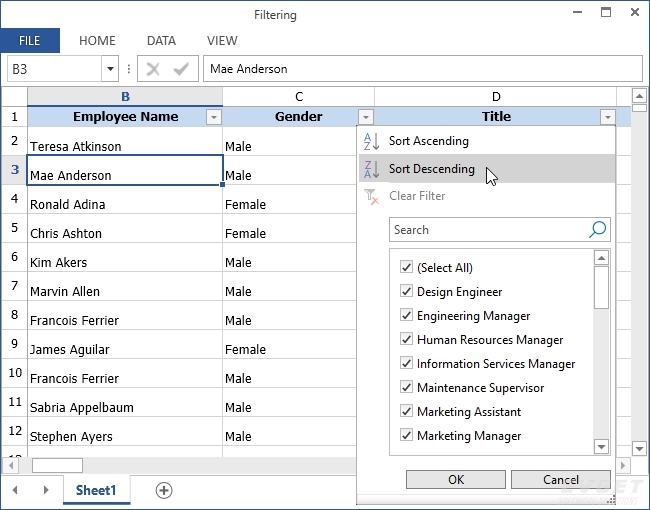Image resolution: width=650 pixels, height=510 pixels.
Task: Open the Employee Name filter dropdown
Action: click(212, 117)
